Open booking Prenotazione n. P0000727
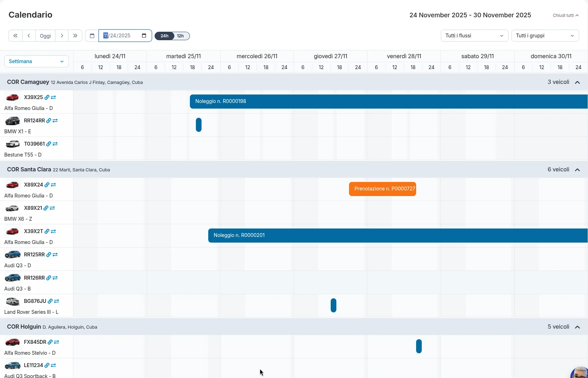588x378 pixels. pos(383,189)
